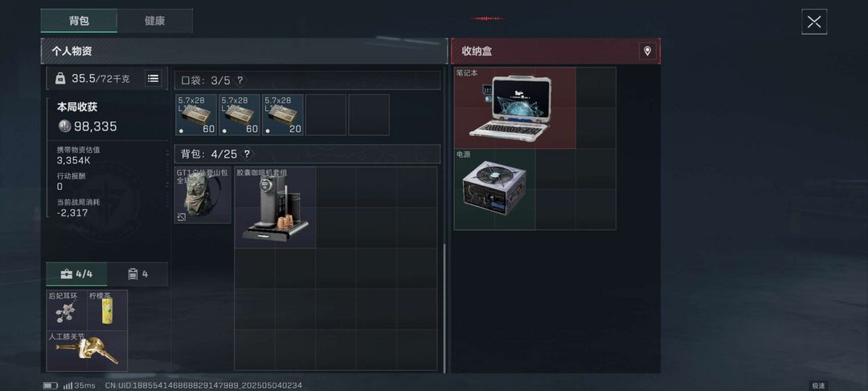The width and height of the screenshot is (868, 391).
Task: Open the safe box 4/4 tab
Action: [x=77, y=274]
